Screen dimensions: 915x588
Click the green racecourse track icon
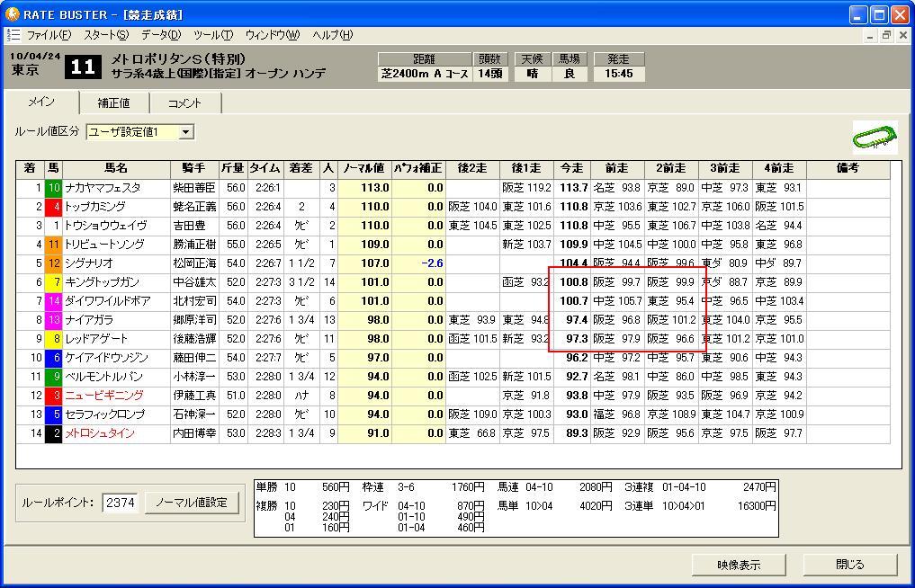(x=875, y=138)
